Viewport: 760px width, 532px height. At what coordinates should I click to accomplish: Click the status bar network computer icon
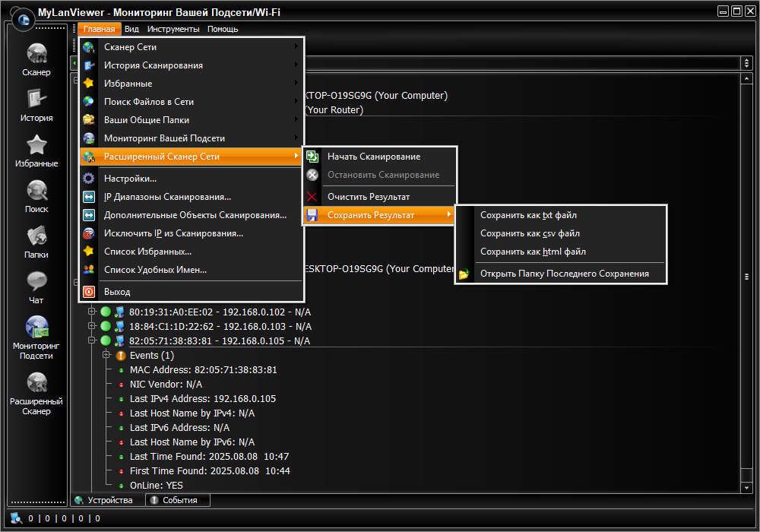click(x=17, y=518)
